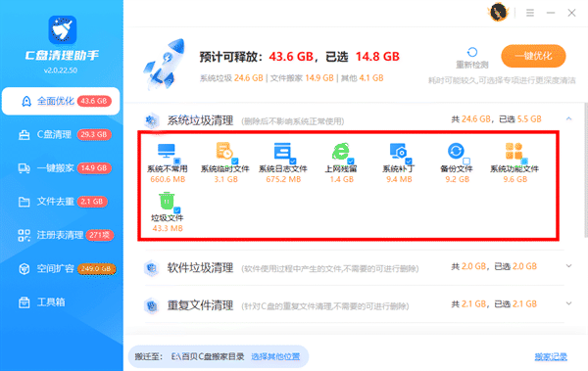
Task: Click the 全面优化 rocket sidebar icon
Action: pos(26,101)
